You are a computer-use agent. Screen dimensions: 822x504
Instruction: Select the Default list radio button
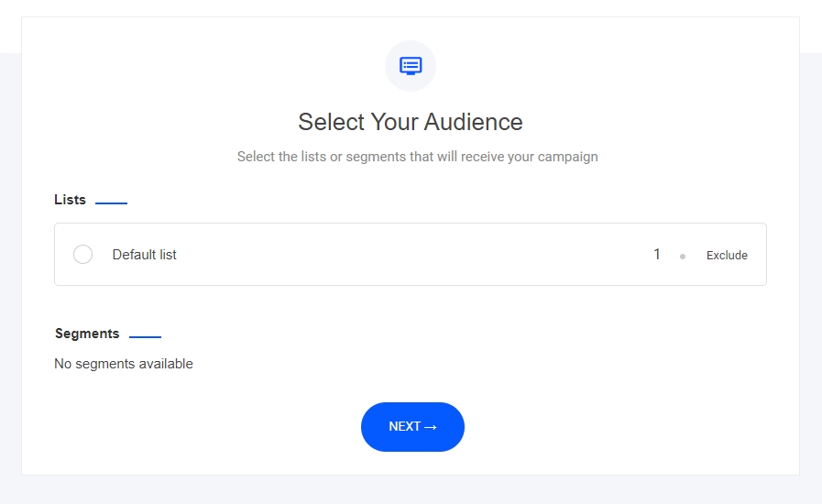tap(82, 255)
